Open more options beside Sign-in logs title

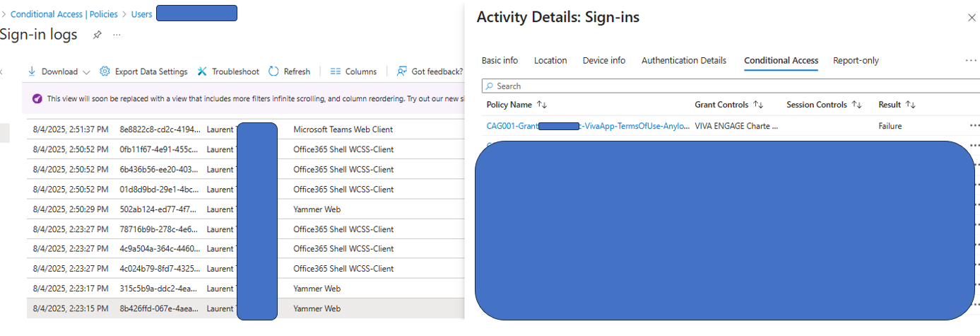(x=117, y=35)
